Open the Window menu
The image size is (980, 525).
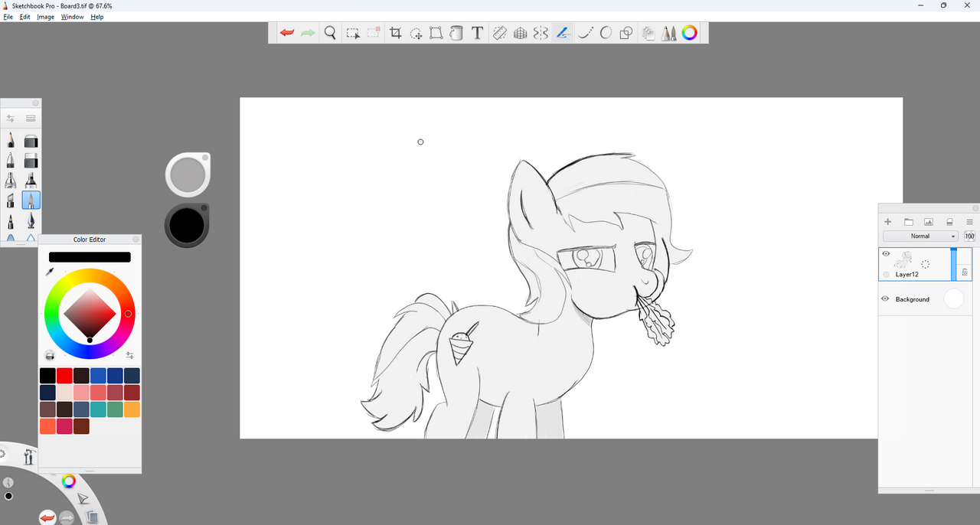tap(72, 17)
